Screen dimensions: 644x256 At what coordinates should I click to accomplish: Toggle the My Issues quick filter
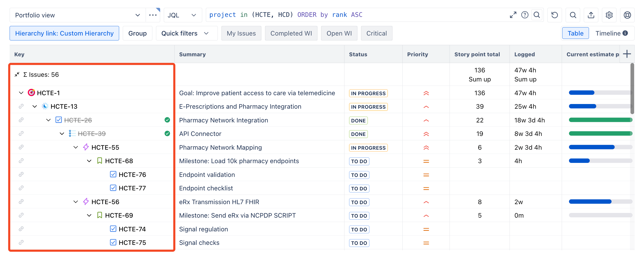[x=241, y=33]
